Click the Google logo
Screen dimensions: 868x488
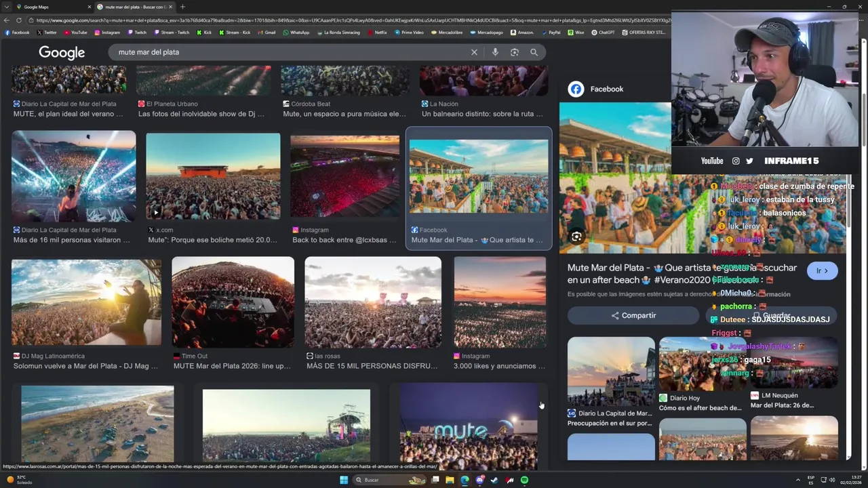coord(62,53)
